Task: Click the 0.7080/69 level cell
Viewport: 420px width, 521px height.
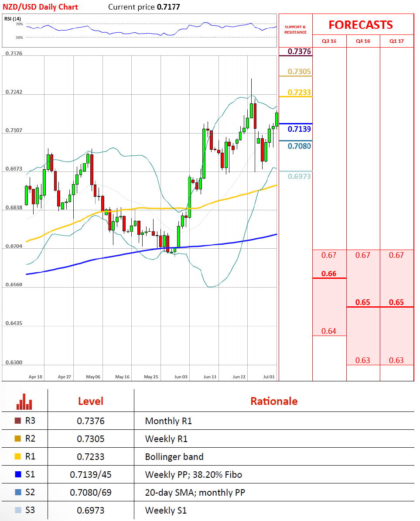Action: click(x=91, y=493)
